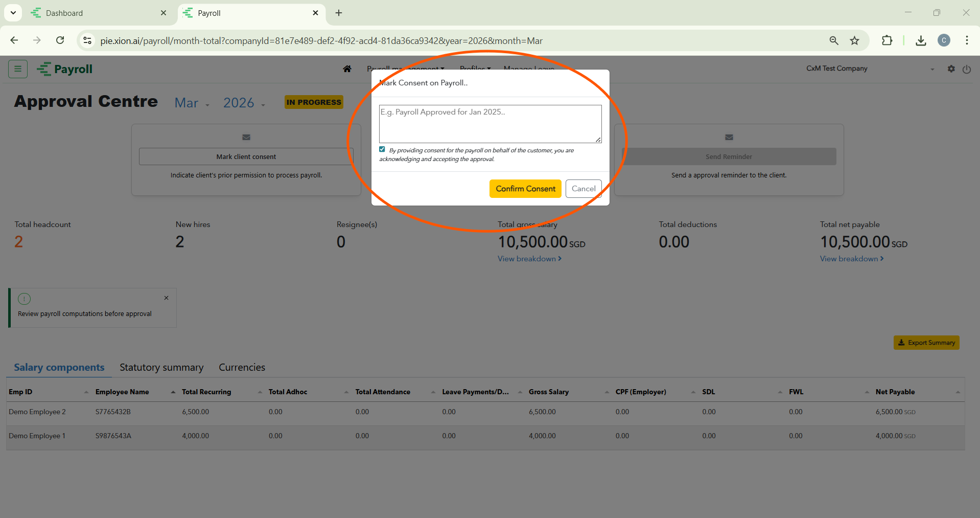The image size is (980, 518).
Task: Click the power logout icon
Action: click(966, 69)
